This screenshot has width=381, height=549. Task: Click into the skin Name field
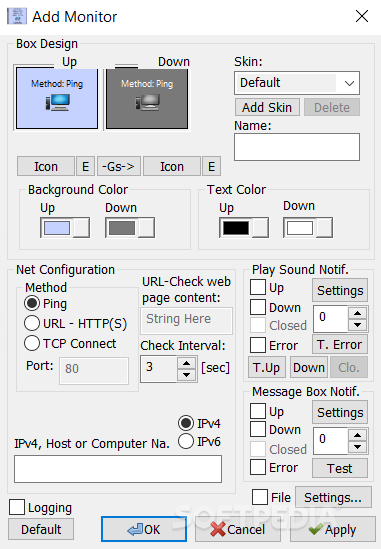pyautogui.click(x=297, y=147)
